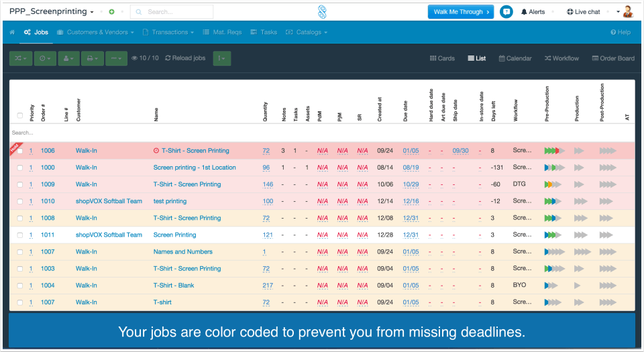Click the Alerts bell icon
Viewport: 644px width, 352px height.
525,12
